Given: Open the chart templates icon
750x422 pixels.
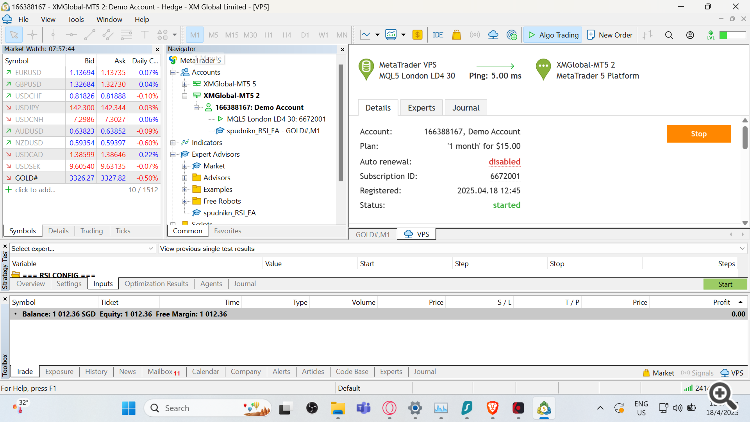Looking at the screenshot, I should pyautogui.click(x=391, y=35).
